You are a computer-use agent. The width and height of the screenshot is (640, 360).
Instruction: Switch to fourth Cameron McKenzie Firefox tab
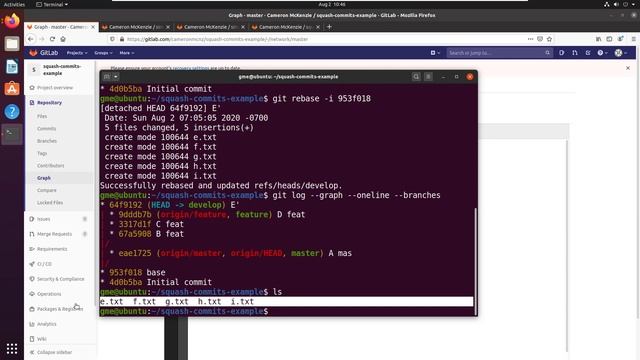tap(286, 27)
